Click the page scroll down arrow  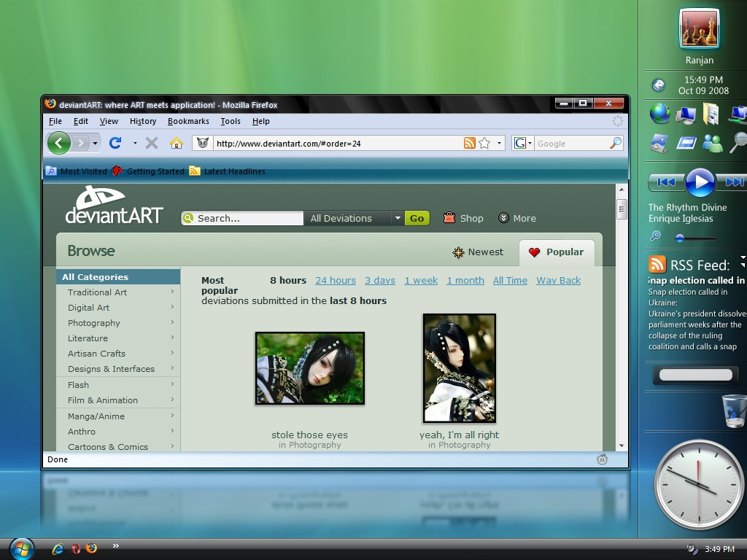click(x=622, y=446)
